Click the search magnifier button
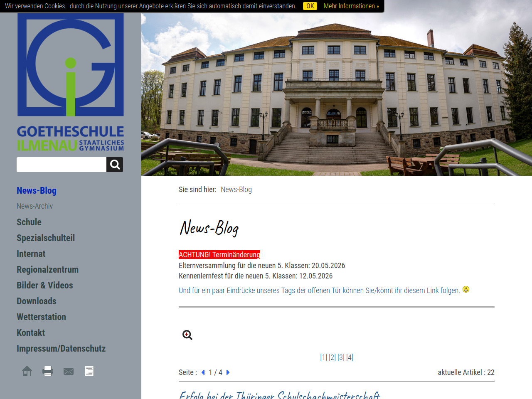This screenshot has width=532, height=399. pos(115,165)
